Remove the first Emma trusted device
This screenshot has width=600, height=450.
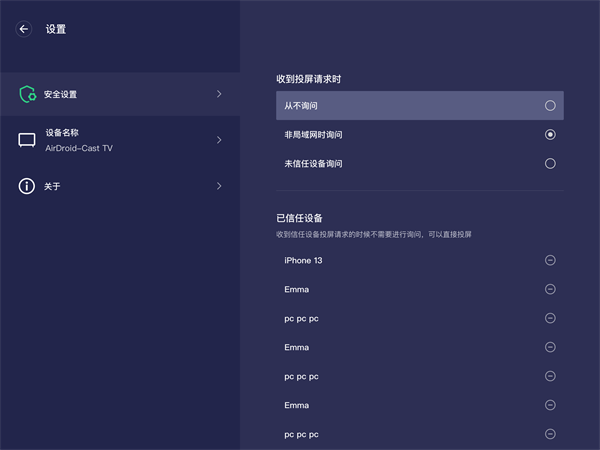[550, 289]
